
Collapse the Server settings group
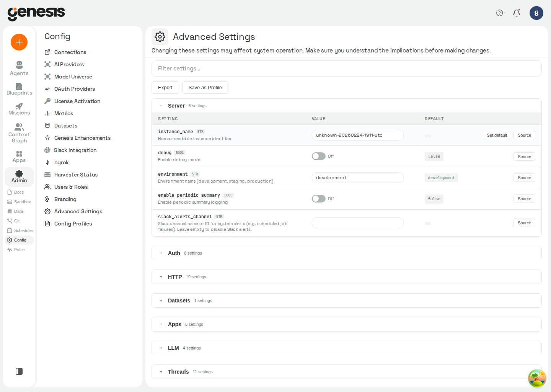tap(346, 106)
